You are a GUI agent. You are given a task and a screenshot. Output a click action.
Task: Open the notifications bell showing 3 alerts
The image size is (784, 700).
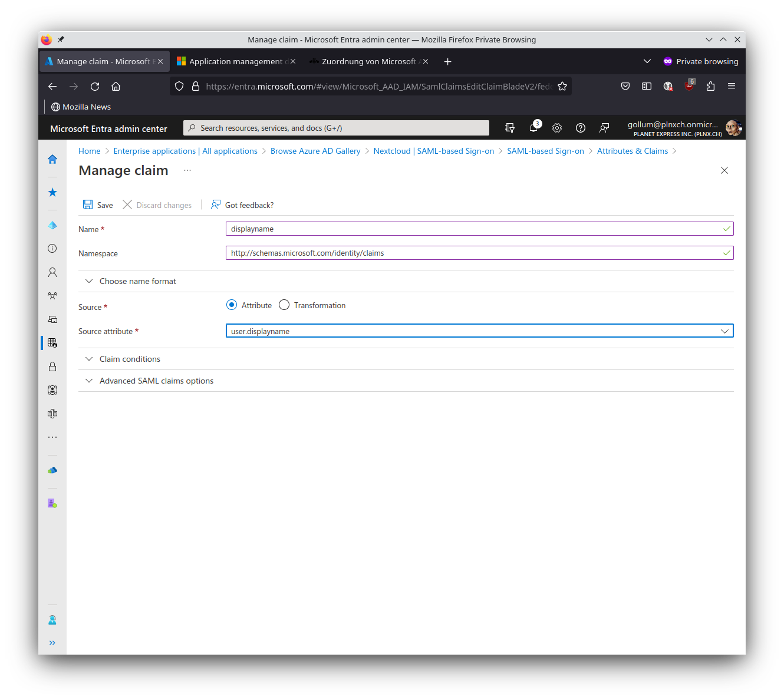coord(533,128)
